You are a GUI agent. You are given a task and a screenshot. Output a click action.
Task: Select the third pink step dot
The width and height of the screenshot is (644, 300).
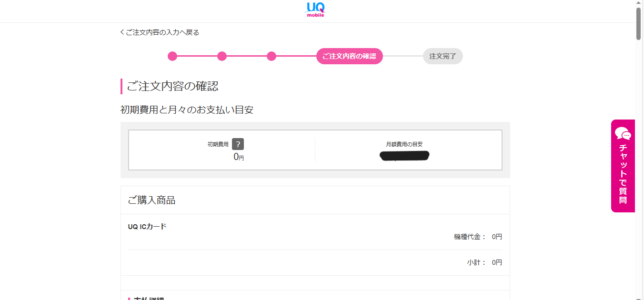point(272,56)
